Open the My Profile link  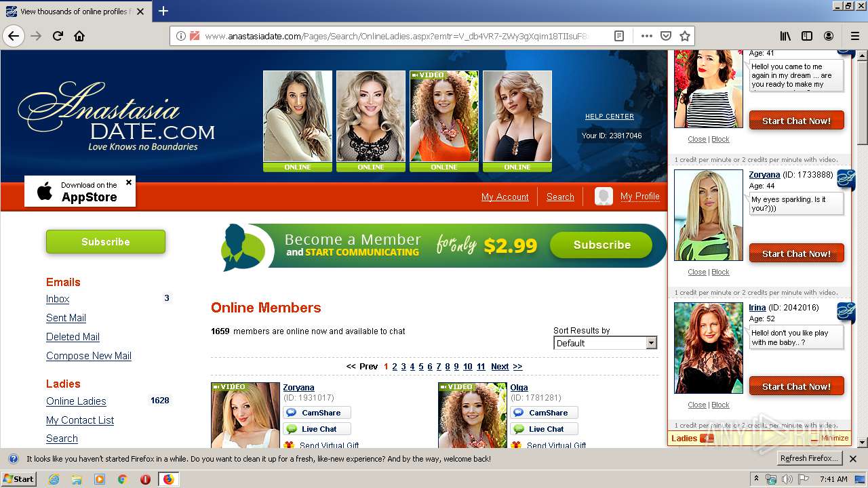pos(640,196)
